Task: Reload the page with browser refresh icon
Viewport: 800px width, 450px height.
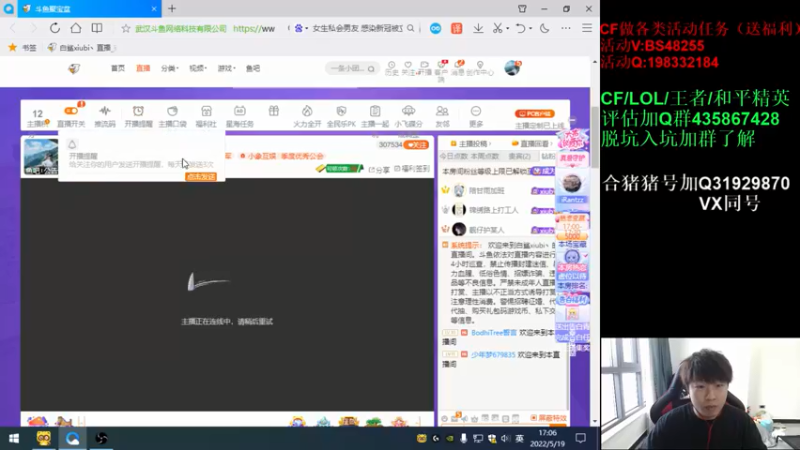Action: point(55,28)
